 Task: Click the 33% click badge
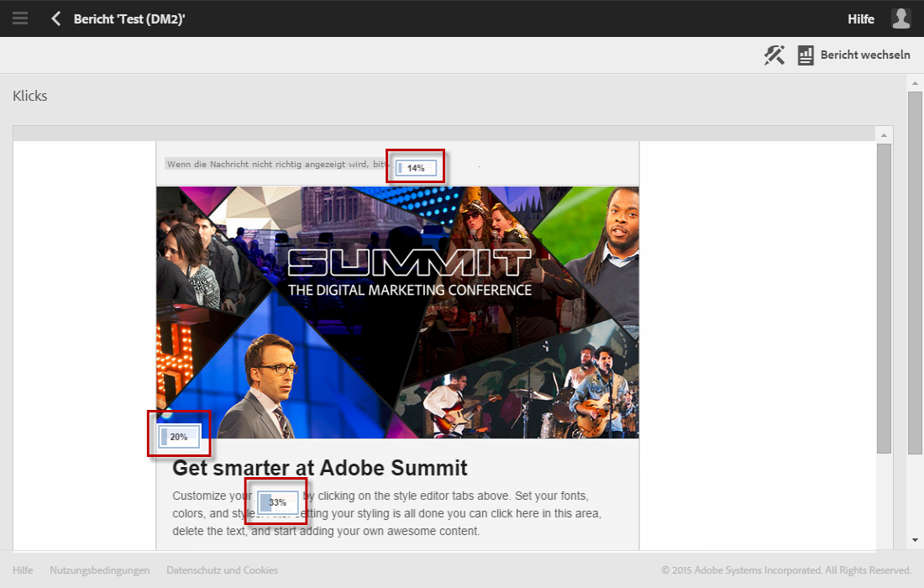pos(277,502)
